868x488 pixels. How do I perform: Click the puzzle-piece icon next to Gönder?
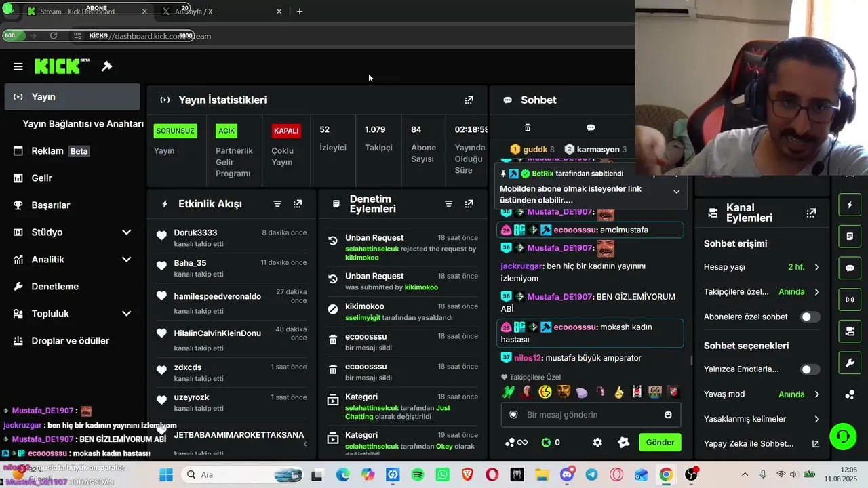coord(624,443)
